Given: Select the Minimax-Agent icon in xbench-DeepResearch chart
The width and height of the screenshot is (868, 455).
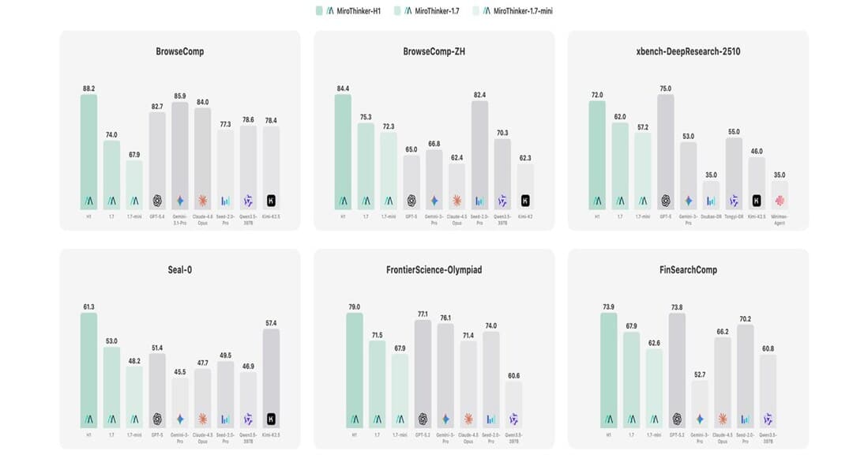Looking at the screenshot, I should point(780,201).
